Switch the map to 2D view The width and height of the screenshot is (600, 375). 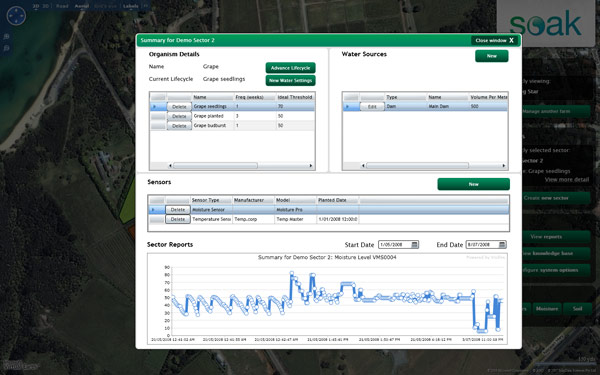(x=36, y=6)
